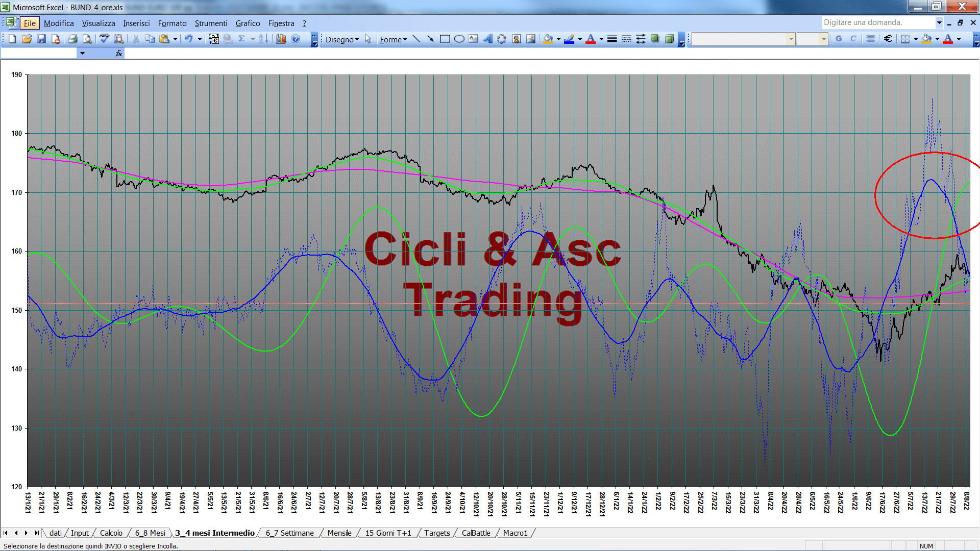Expand the drawing Fill Color dropdown arrow
This screenshot has height=551, width=980.
pyautogui.click(x=558, y=39)
